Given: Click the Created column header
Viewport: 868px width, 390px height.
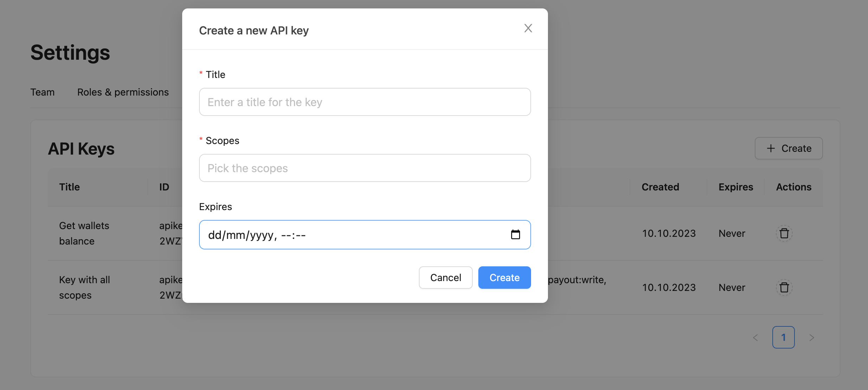Looking at the screenshot, I should 659,187.
